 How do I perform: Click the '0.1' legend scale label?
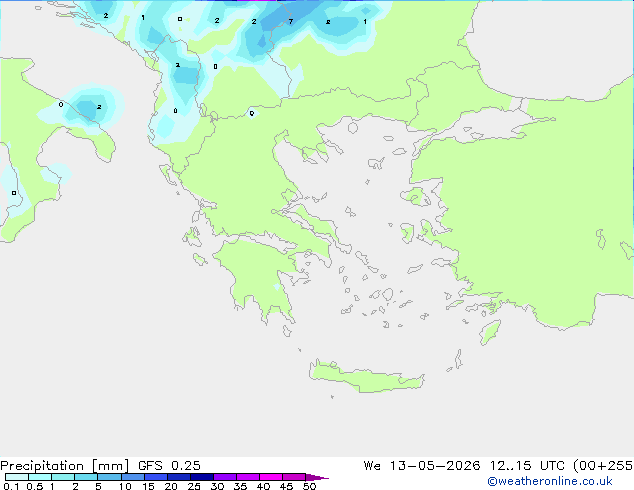tap(11, 486)
